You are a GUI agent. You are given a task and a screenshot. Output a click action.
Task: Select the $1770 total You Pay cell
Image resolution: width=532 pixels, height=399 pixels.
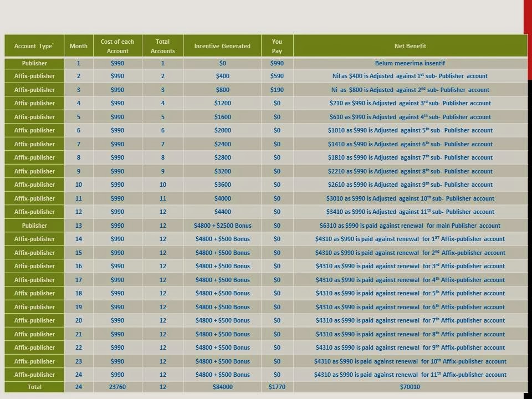click(277, 387)
